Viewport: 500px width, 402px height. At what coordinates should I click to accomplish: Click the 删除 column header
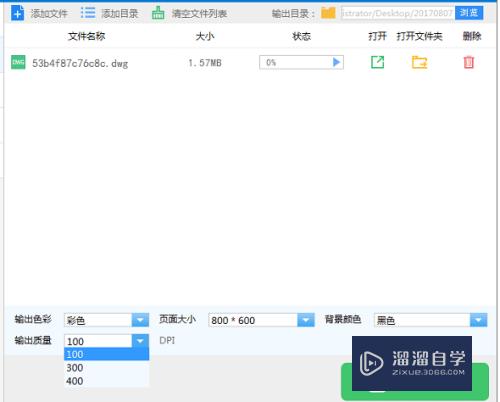coord(472,36)
